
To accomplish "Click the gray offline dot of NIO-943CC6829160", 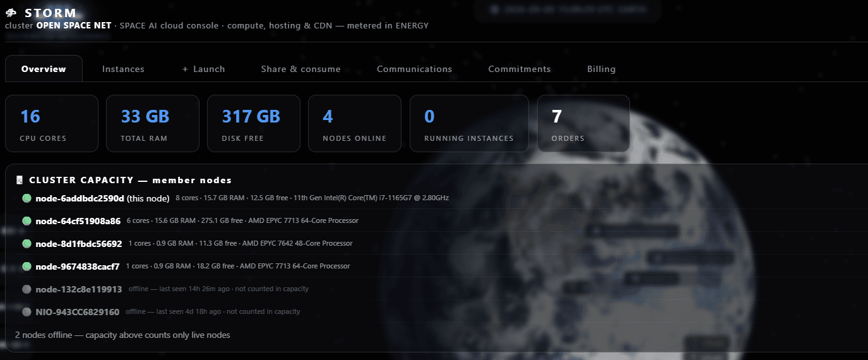I will coord(27,312).
